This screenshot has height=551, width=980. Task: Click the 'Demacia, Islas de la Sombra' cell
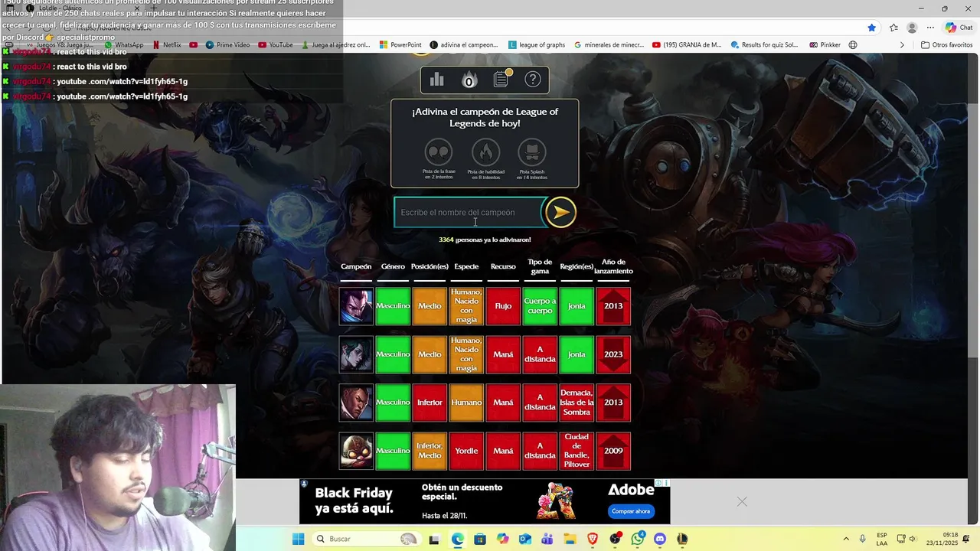click(x=577, y=403)
